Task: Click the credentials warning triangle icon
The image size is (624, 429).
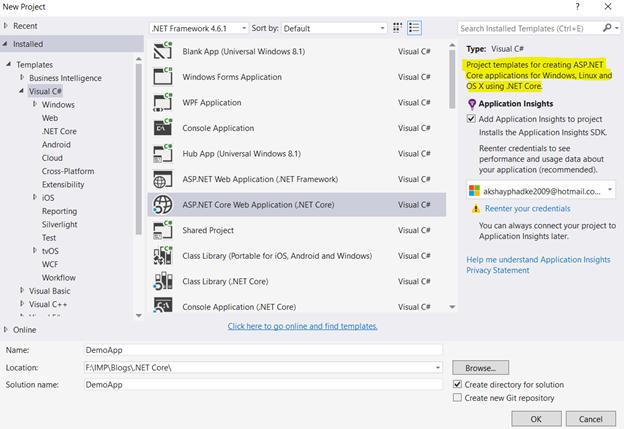Action: 476,209
